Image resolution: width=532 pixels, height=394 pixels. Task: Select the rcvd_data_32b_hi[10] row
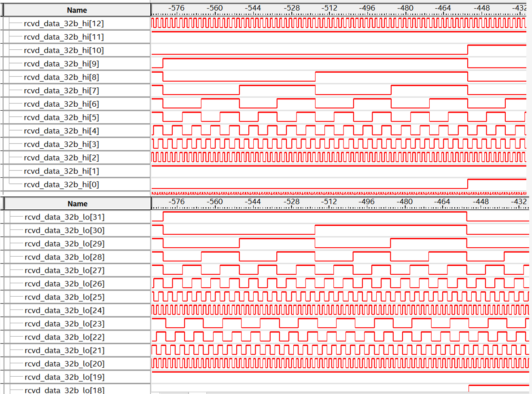(64, 50)
